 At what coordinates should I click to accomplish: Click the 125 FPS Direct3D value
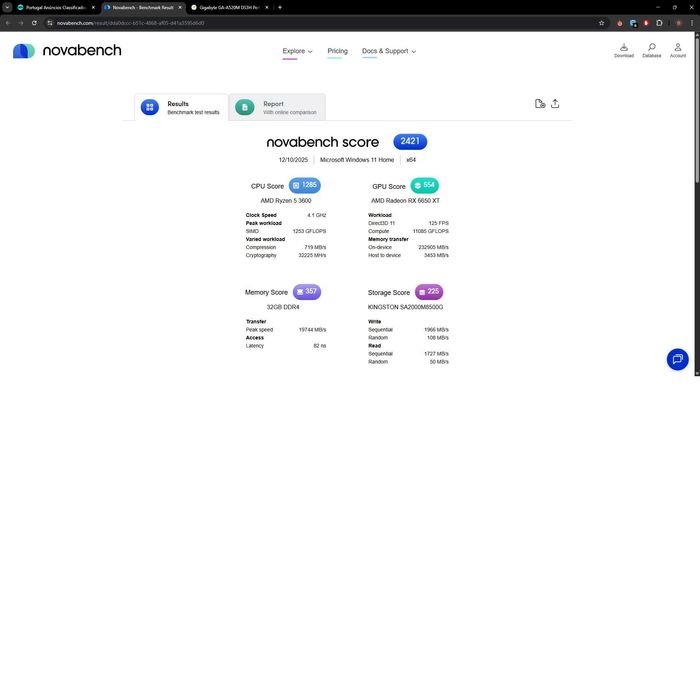[x=438, y=223]
